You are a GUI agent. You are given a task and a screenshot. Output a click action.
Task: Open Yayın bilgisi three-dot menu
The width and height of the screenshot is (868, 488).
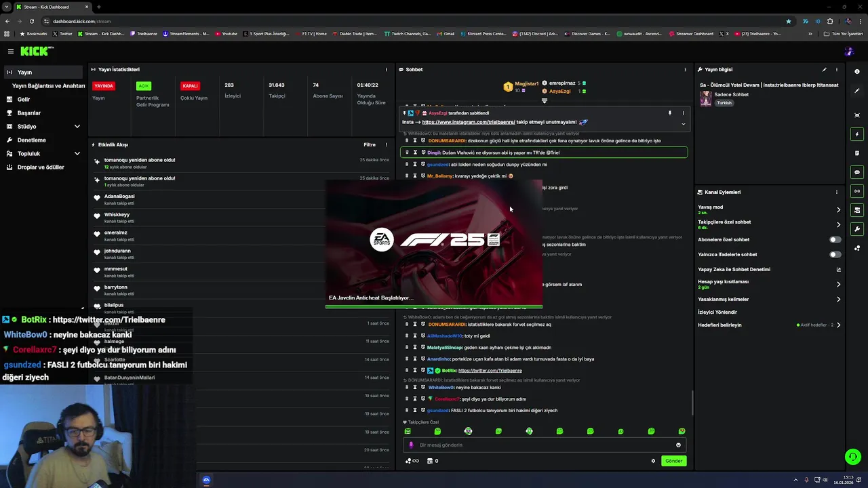[837, 69]
